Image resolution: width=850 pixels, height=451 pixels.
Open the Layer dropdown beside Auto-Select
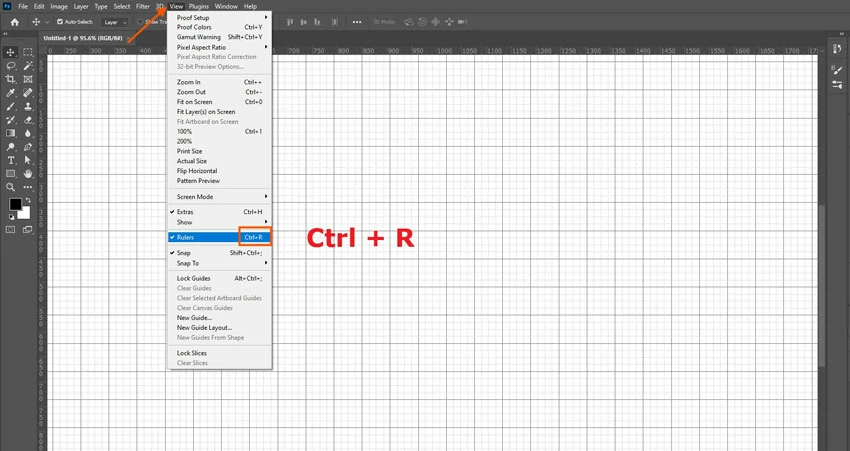[x=115, y=22]
